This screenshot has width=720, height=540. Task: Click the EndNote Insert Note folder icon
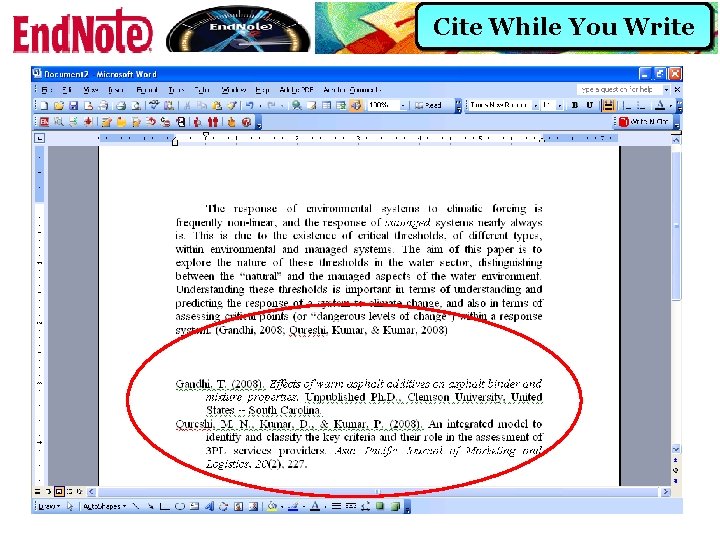[x=121, y=122]
